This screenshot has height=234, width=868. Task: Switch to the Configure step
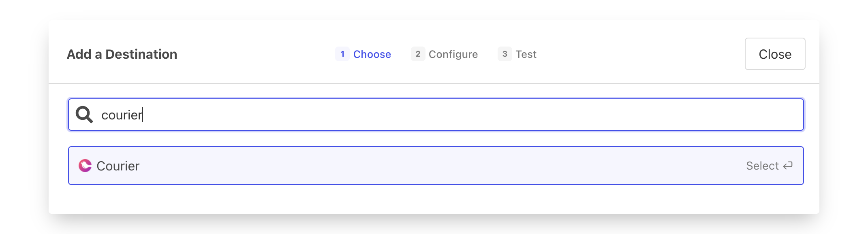point(453,54)
